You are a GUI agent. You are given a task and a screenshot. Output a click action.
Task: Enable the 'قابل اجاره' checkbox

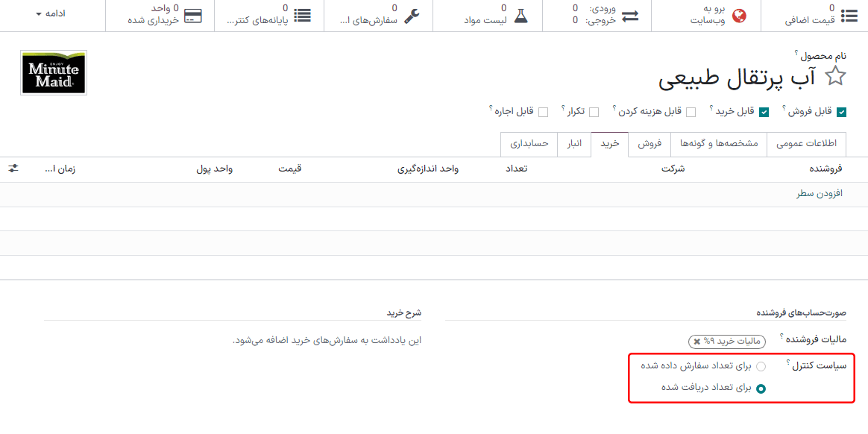coord(544,111)
